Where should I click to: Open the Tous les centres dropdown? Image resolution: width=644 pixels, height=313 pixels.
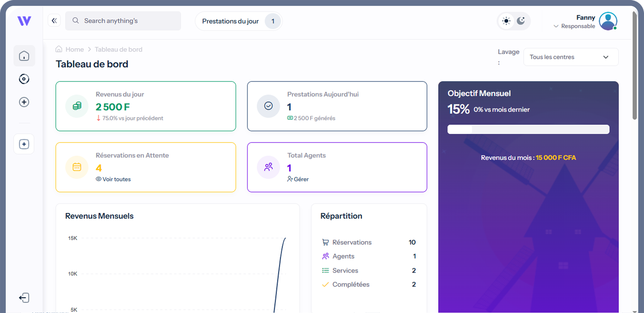tap(570, 57)
